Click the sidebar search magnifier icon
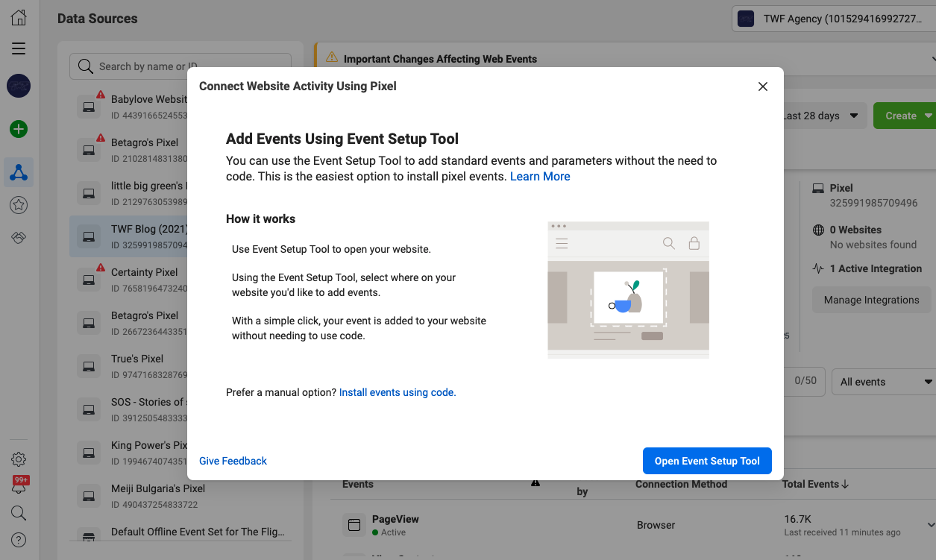The image size is (936, 560). pyautogui.click(x=19, y=513)
